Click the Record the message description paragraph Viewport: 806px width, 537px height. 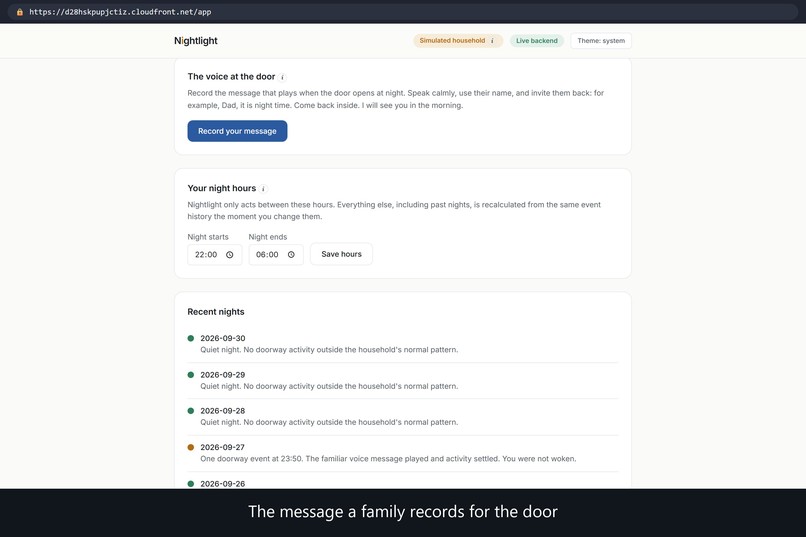(x=396, y=99)
